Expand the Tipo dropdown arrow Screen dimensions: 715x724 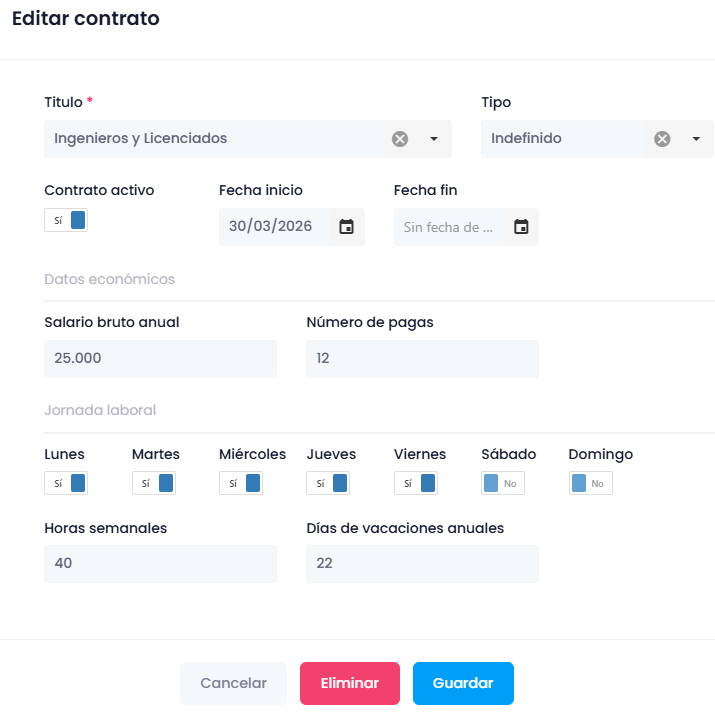click(x=696, y=139)
